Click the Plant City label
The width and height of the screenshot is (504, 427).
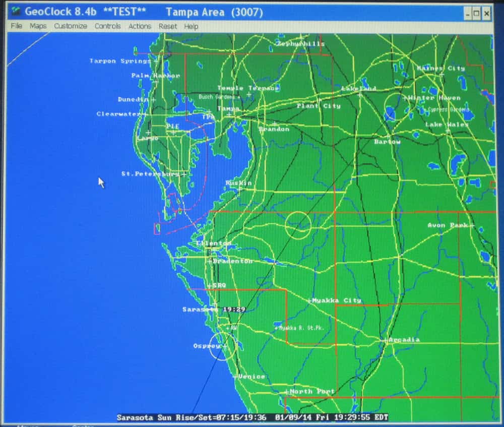(x=319, y=106)
